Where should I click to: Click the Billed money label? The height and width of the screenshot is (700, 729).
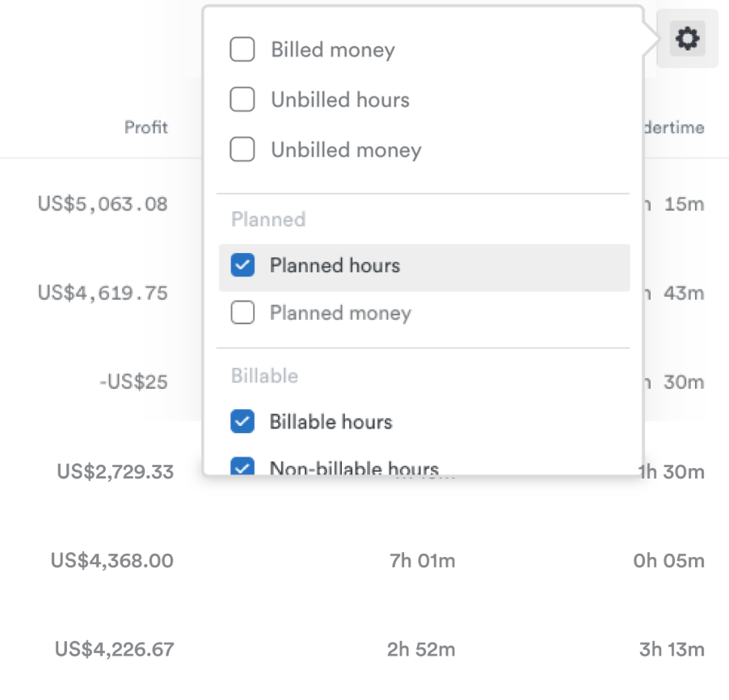(x=333, y=49)
